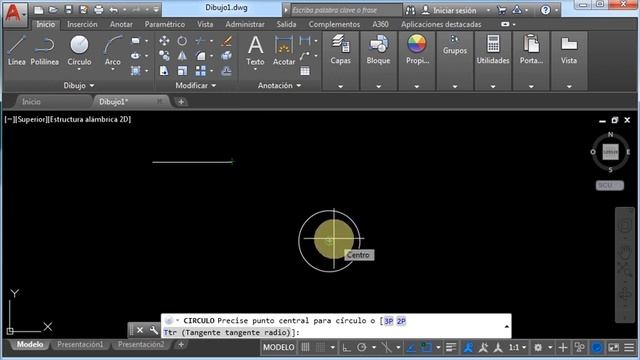640x360 pixels.
Task: Toggle the grid display in status bar
Action: point(305,347)
